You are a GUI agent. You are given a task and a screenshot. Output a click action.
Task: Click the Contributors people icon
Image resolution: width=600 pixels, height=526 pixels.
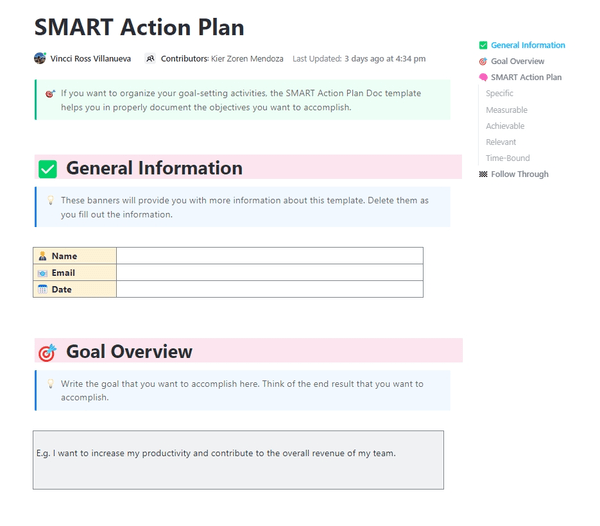coord(150,59)
